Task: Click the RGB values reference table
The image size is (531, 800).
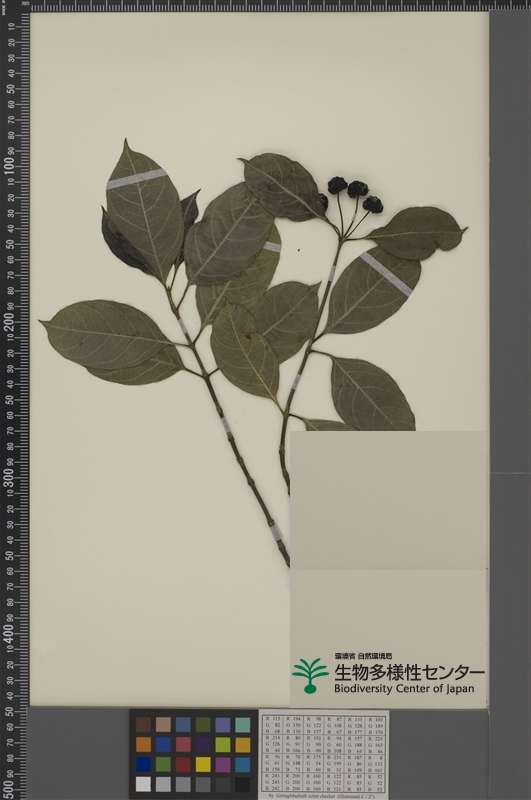Action: click(324, 754)
